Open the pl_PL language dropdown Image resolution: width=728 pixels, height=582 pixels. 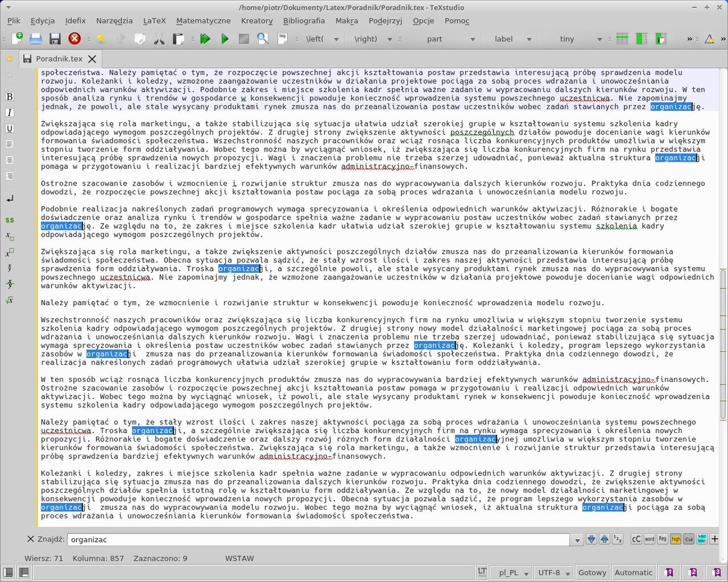(x=510, y=572)
